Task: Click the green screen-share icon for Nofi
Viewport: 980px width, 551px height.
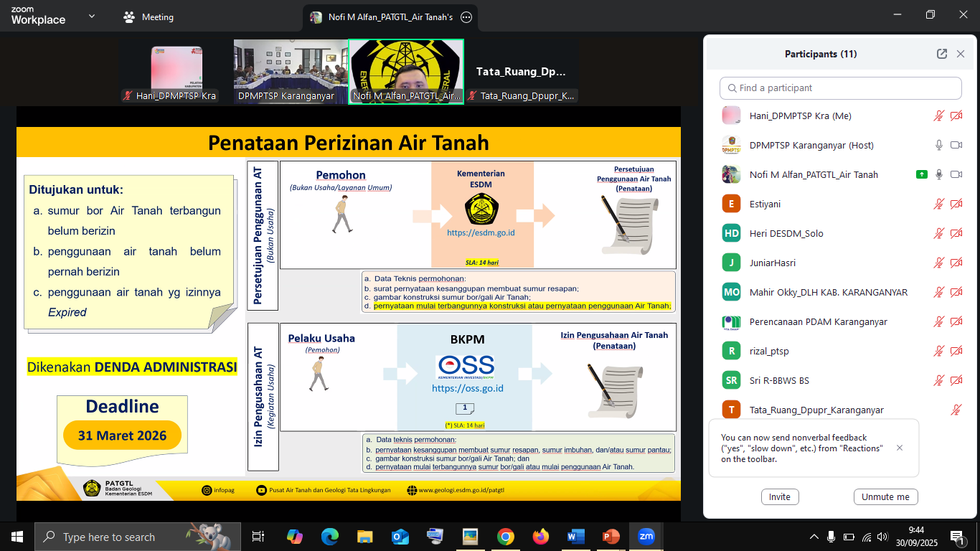Action: tap(921, 174)
